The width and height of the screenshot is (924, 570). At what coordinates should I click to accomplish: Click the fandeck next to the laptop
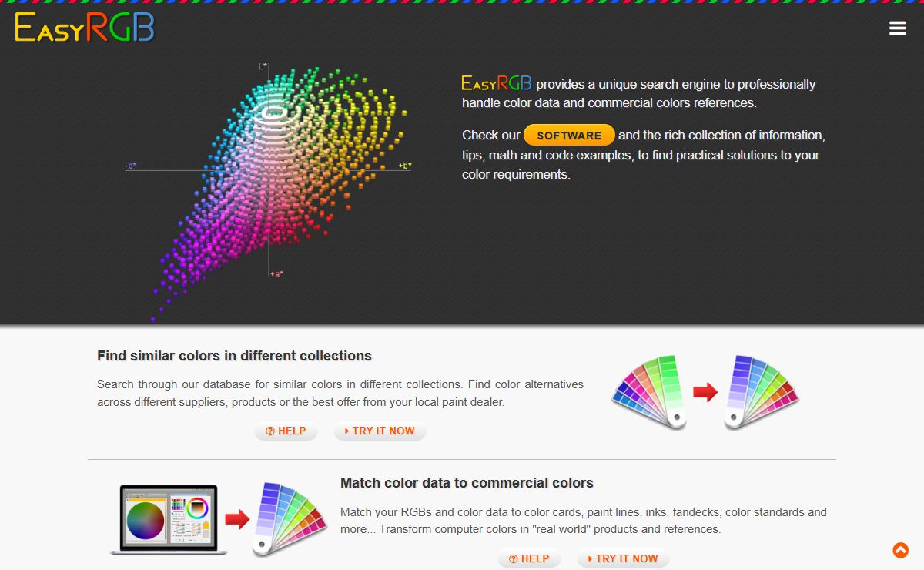290,519
